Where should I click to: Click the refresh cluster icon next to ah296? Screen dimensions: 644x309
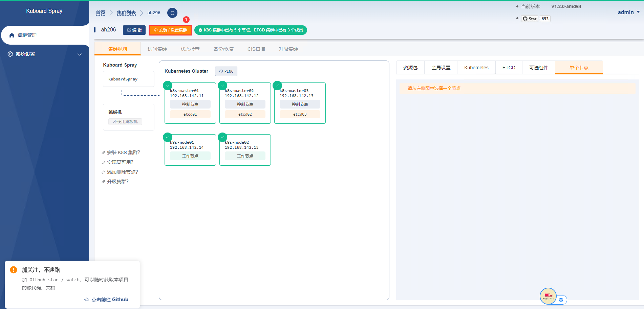172,13
